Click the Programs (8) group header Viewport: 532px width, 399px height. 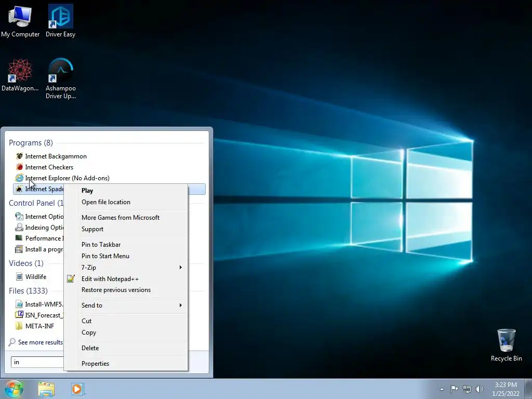pos(31,143)
